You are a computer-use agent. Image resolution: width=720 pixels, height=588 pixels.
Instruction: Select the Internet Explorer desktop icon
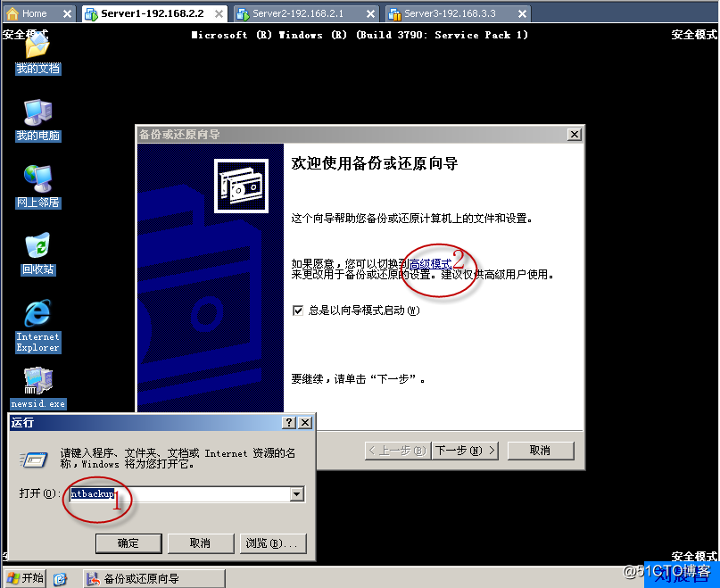37,327
